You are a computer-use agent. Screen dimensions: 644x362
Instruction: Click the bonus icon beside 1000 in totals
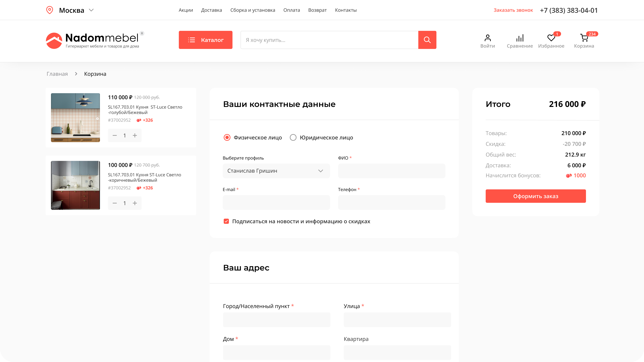(x=569, y=176)
